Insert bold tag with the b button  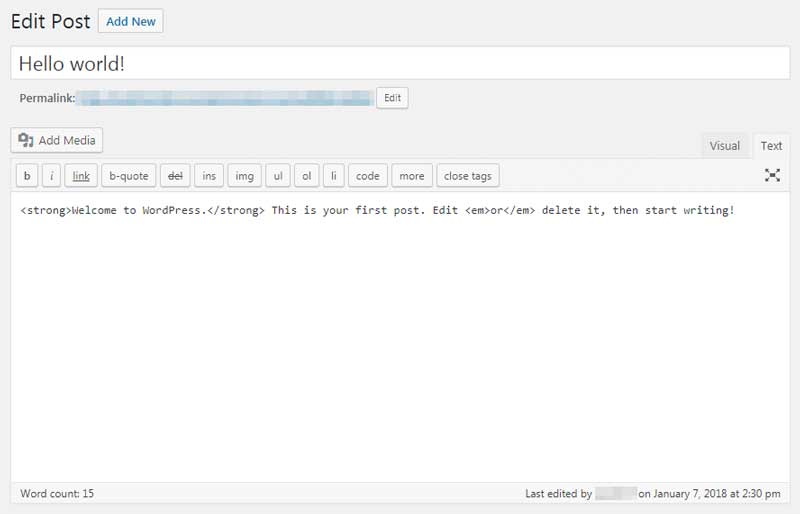(28, 176)
